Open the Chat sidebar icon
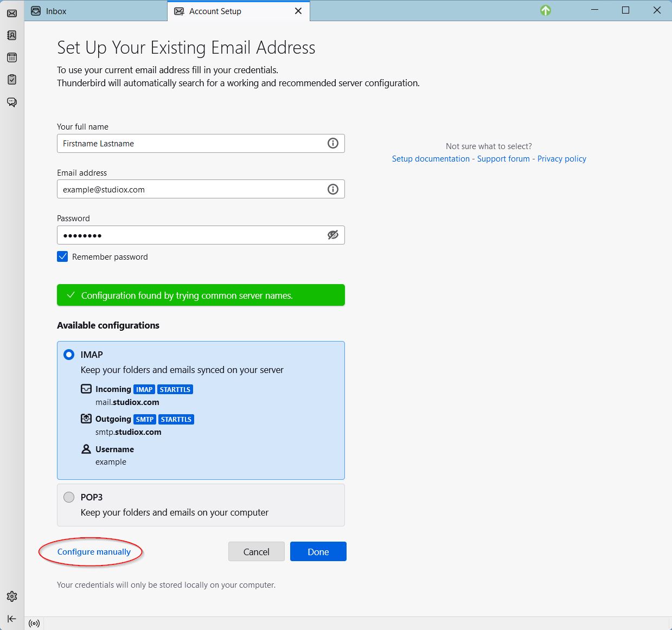The image size is (672, 630). coord(12,102)
